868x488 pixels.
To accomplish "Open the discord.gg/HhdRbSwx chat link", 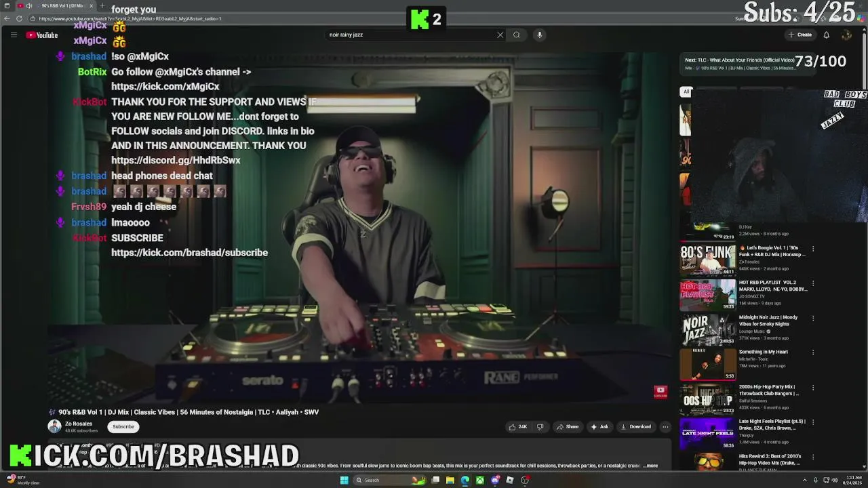I will pos(176,161).
